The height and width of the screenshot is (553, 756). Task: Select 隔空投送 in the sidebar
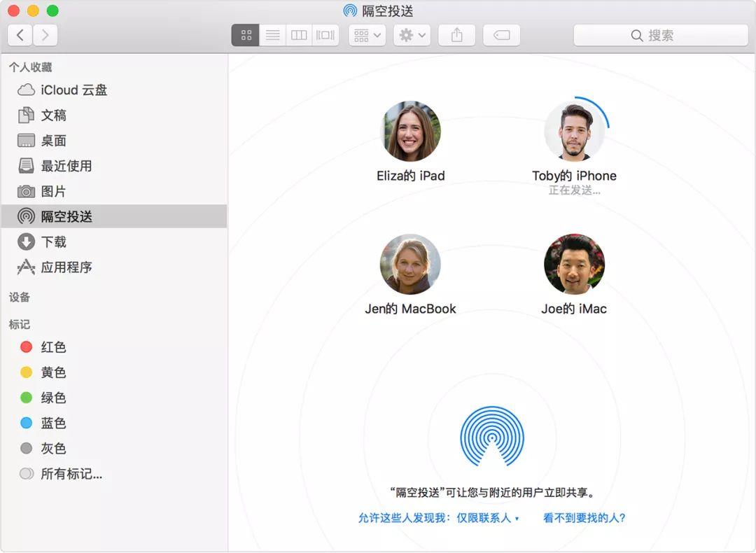[64, 216]
